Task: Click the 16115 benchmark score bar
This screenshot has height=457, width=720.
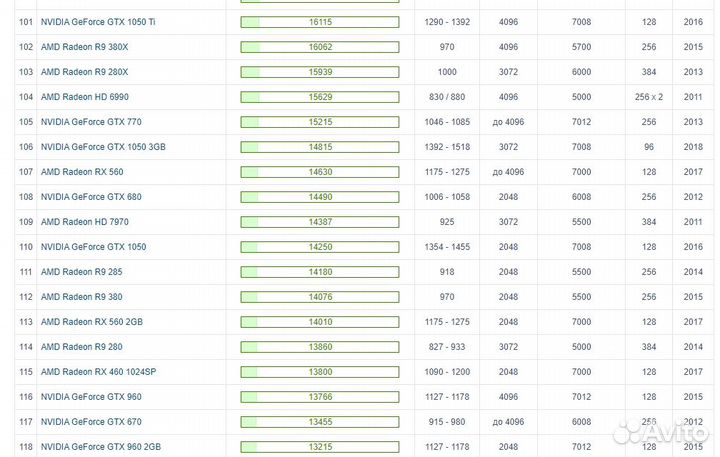Action: [320, 22]
